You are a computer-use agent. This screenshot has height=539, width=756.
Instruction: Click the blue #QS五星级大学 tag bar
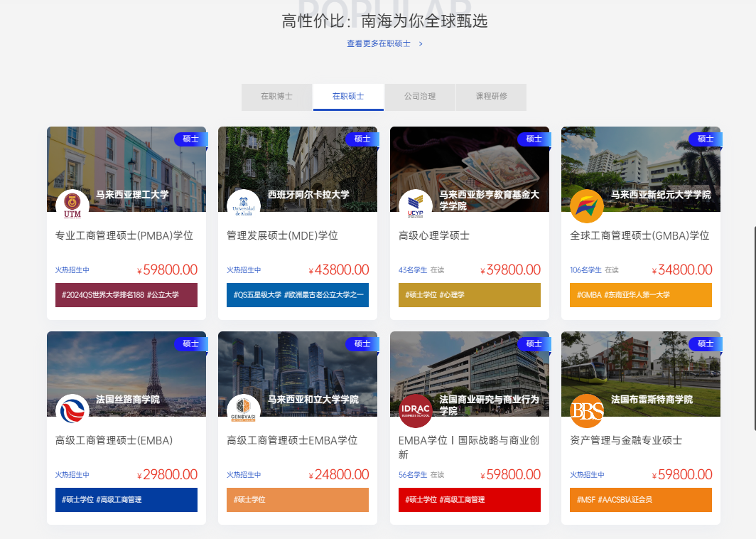[298, 295]
